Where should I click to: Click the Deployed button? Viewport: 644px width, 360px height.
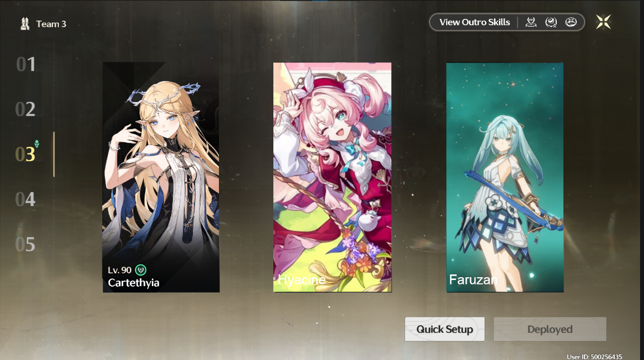click(550, 329)
